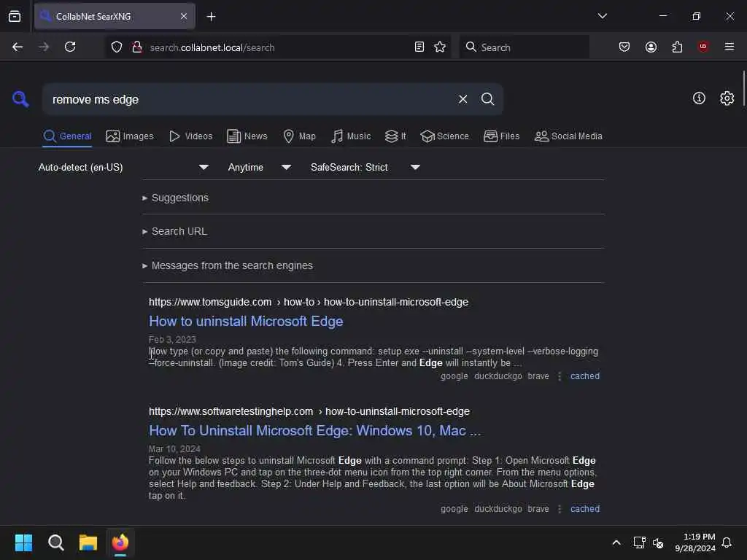Click the Feb 3, 2023 result date
This screenshot has height=560, width=747.
click(172, 340)
